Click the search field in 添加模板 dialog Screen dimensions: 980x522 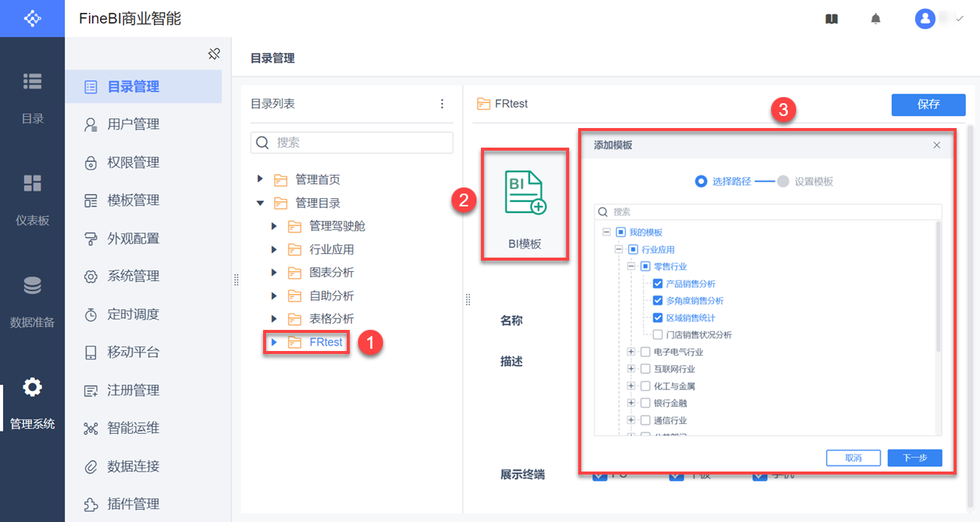768,212
